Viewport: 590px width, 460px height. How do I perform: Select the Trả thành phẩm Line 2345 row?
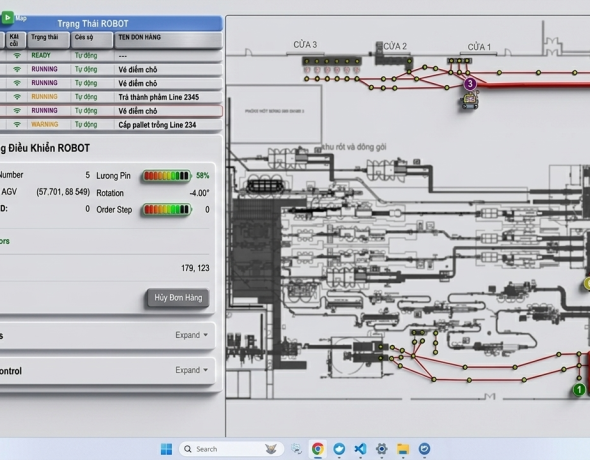coord(111,97)
